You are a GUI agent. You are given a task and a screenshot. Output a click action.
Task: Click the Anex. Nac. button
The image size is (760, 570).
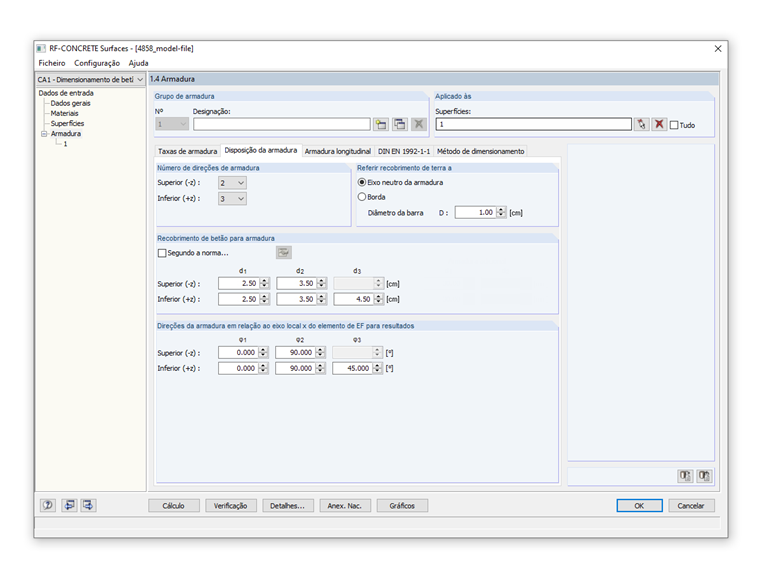(345, 506)
